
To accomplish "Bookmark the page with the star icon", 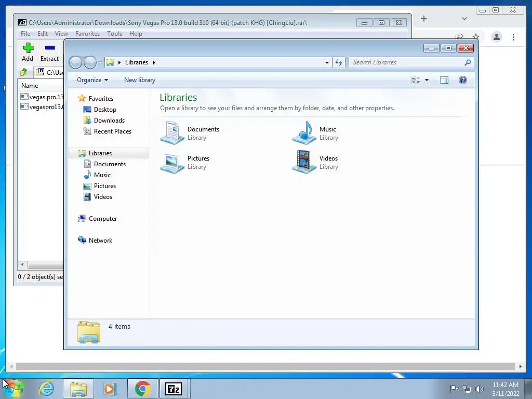I will click(x=476, y=37).
